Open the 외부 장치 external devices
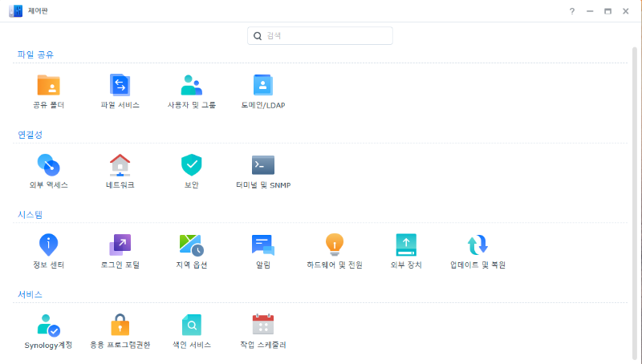Screen dimensions: 642x364 click(x=406, y=245)
